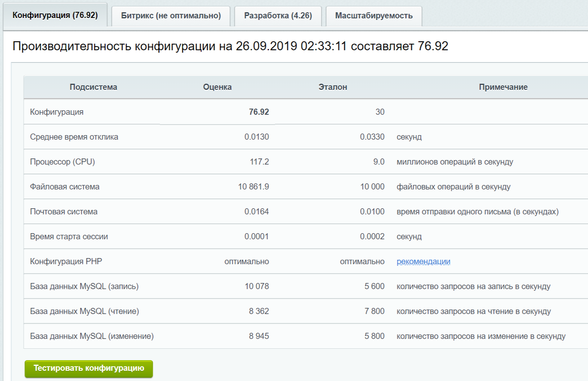Select the Разработка (4.26) tab
588x381 pixels.
click(278, 16)
